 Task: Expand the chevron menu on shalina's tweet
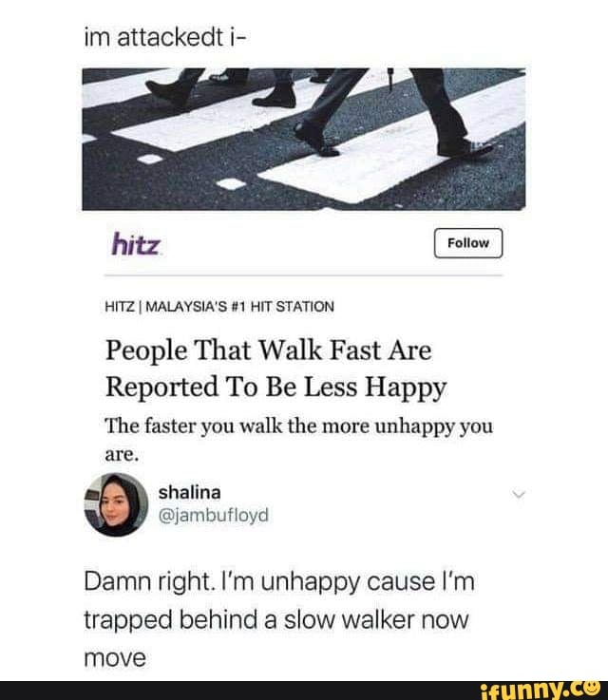pos(519,495)
